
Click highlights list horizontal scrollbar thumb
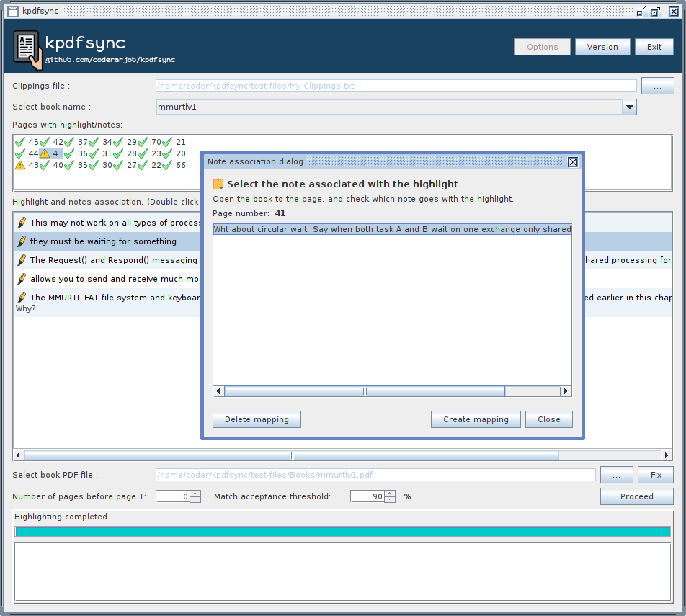tap(291, 455)
